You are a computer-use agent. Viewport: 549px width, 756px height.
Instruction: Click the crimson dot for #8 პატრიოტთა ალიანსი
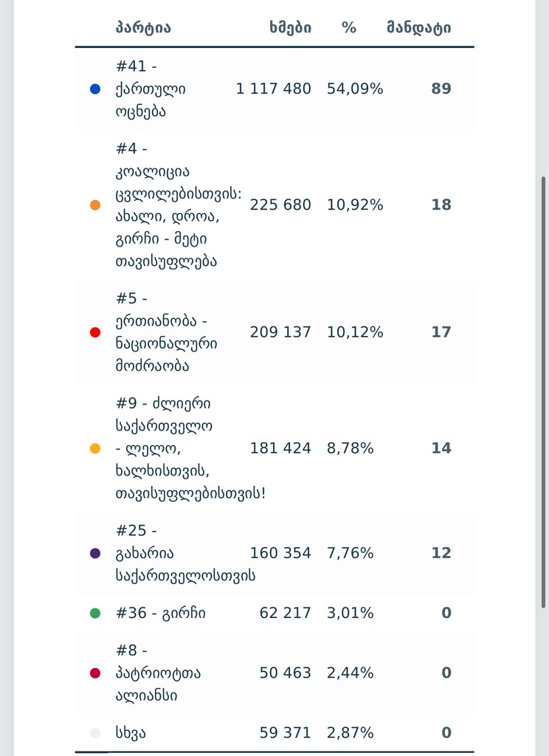click(95, 673)
